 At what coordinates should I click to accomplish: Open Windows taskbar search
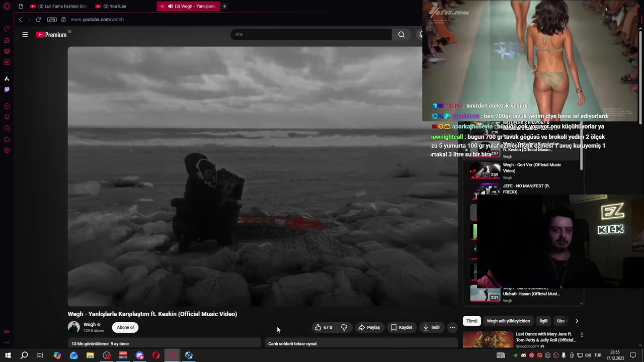[x=24, y=355]
